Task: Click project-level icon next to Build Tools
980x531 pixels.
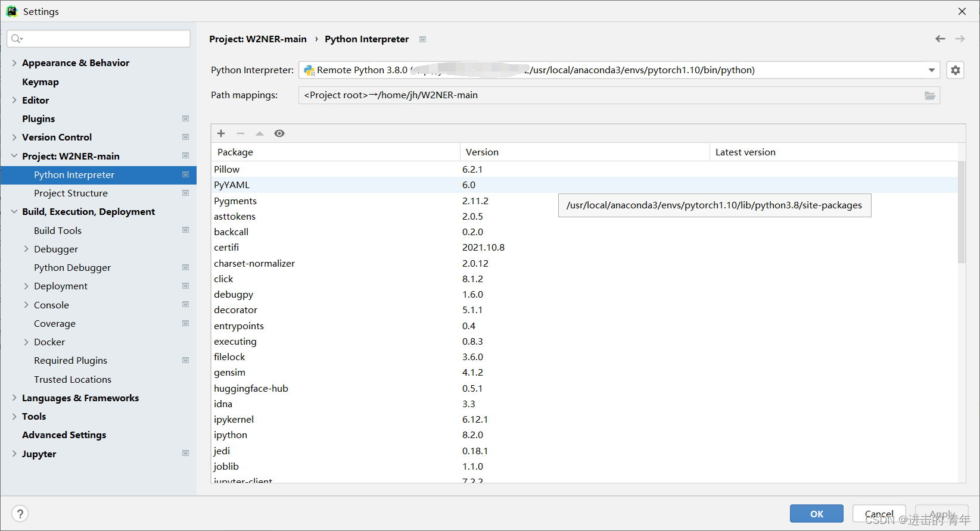Action: click(x=185, y=230)
